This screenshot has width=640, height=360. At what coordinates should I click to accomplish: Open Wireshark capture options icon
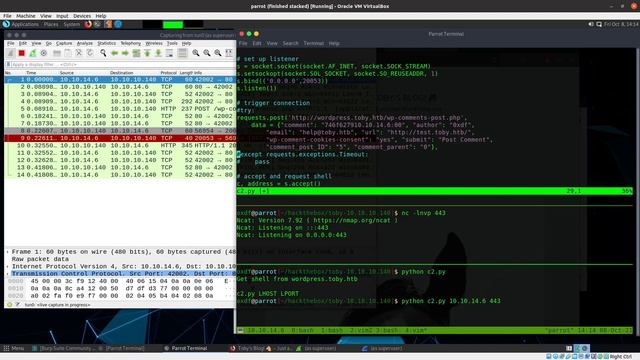pyautogui.click(x=44, y=53)
